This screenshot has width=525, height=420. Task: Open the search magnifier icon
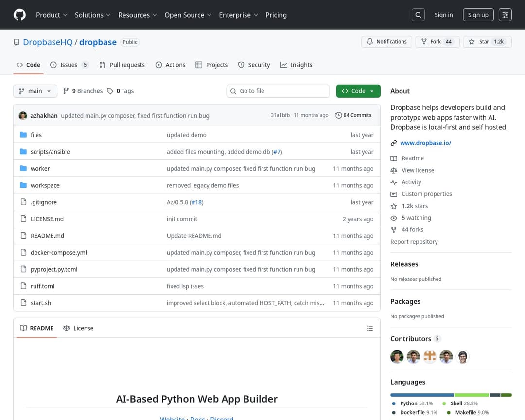[418, 15]
